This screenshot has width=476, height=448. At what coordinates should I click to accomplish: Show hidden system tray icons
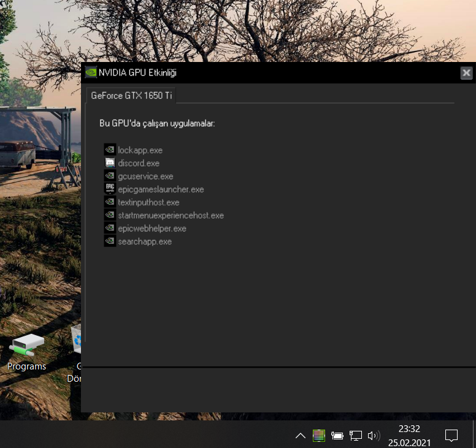pyautogui.click(x=301, y=436)
